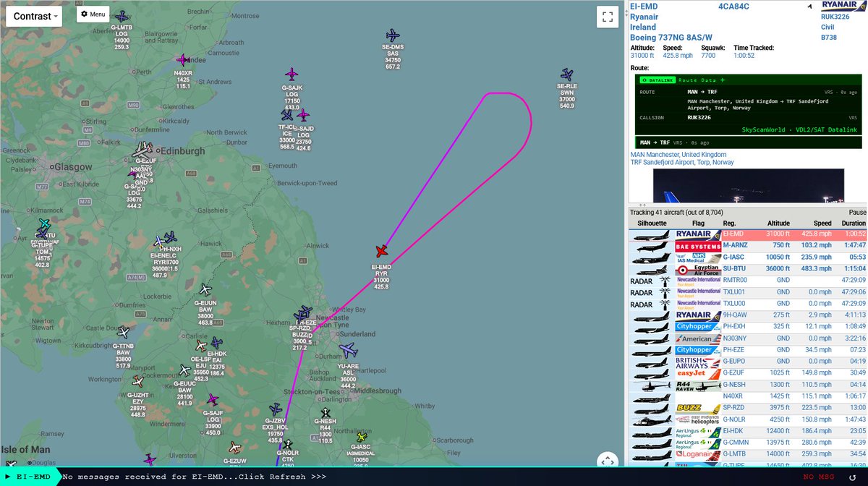Pause the aircraft list tracking
The width and height of the screenshot is (868, 486).
(x=856, y=213)
